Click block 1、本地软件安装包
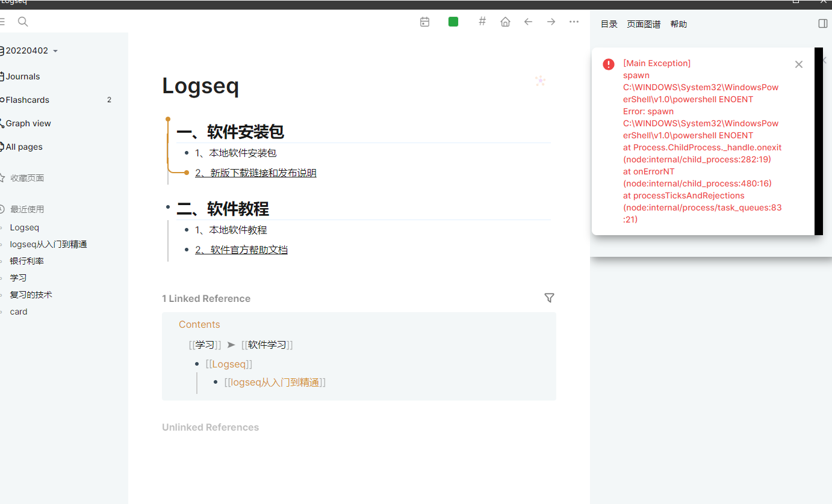832x504 pixels. tap(236, 153)
